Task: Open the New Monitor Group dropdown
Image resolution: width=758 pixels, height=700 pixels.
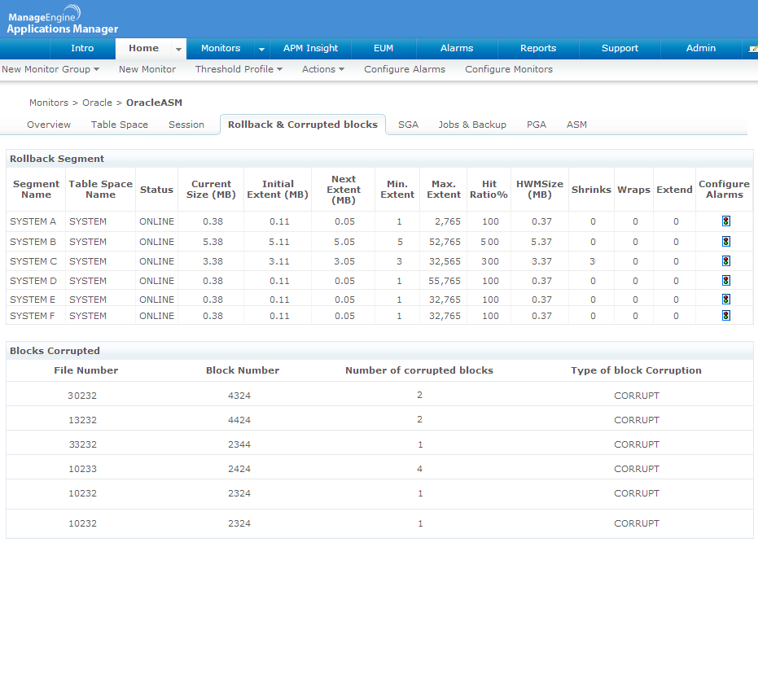Action: (x=50, y=69)
